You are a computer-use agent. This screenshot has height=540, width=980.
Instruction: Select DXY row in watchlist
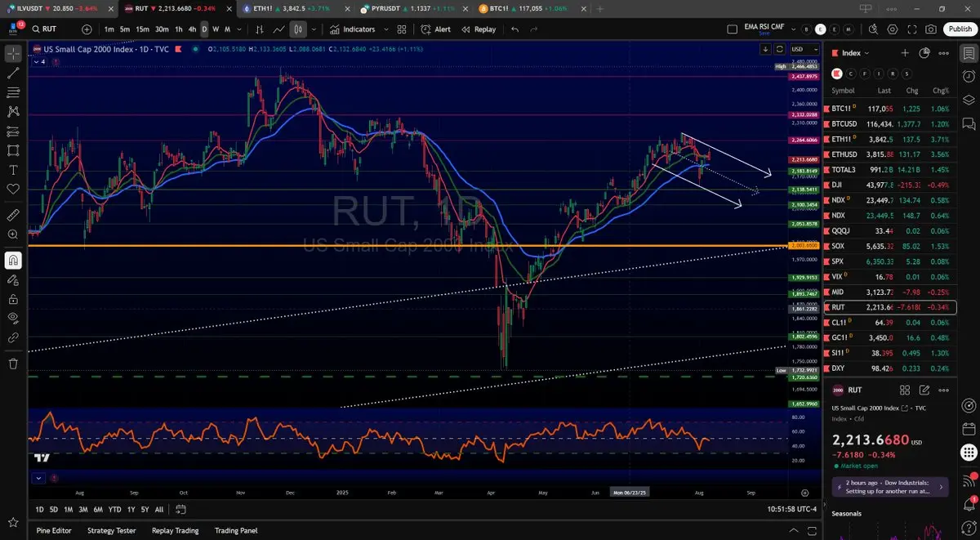891,368
